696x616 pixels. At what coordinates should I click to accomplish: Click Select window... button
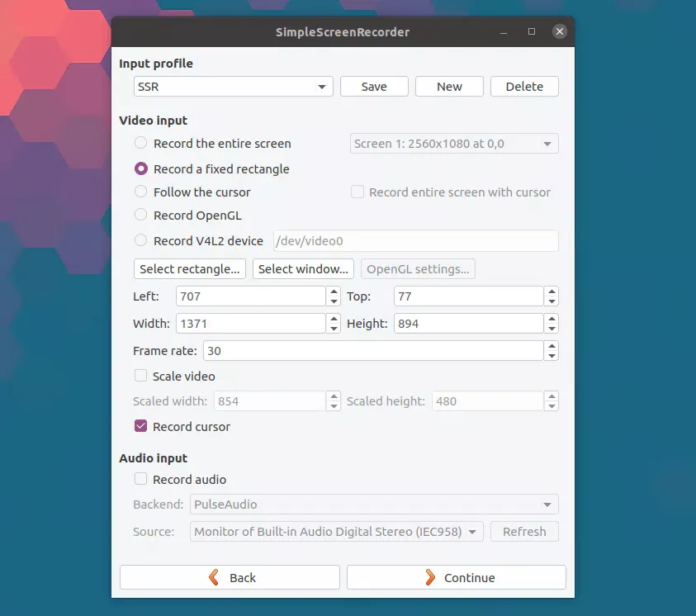(303, 269)
